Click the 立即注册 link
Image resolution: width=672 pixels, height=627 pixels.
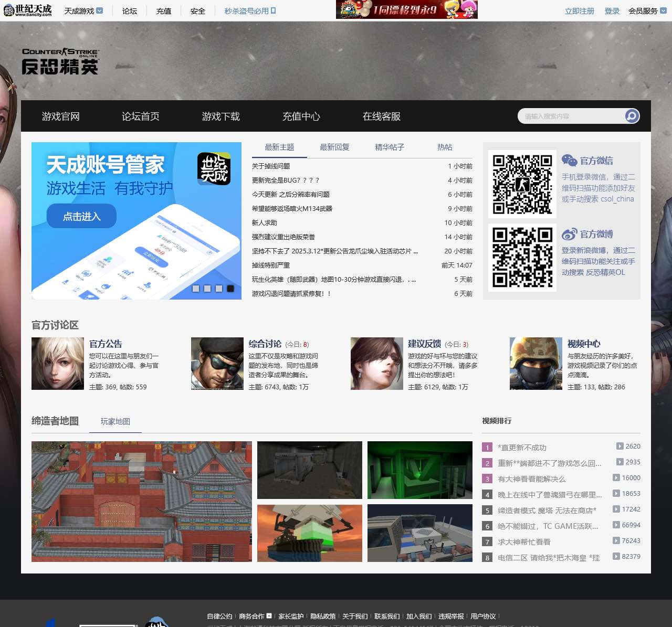pyautogui.click(x=580, y=10)
